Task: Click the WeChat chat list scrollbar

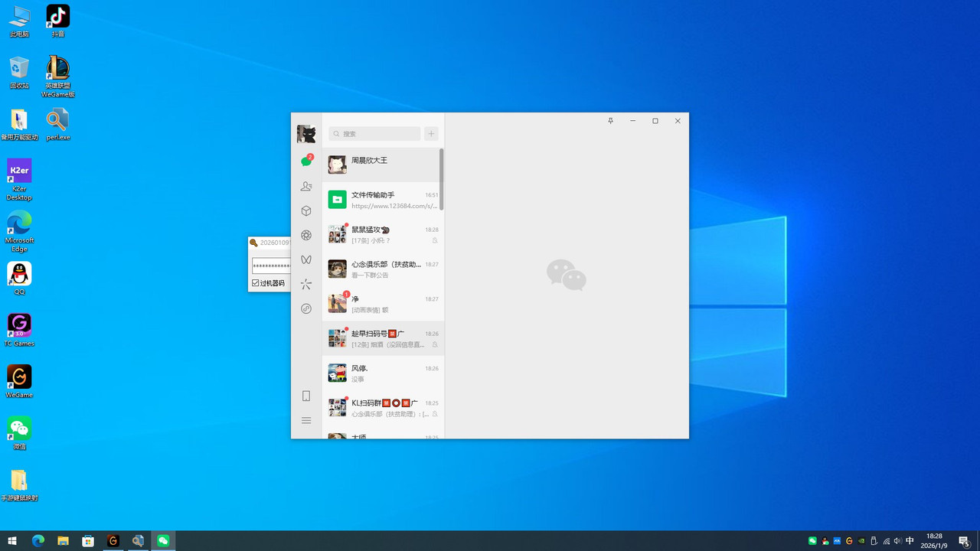Action: (442, 179)
